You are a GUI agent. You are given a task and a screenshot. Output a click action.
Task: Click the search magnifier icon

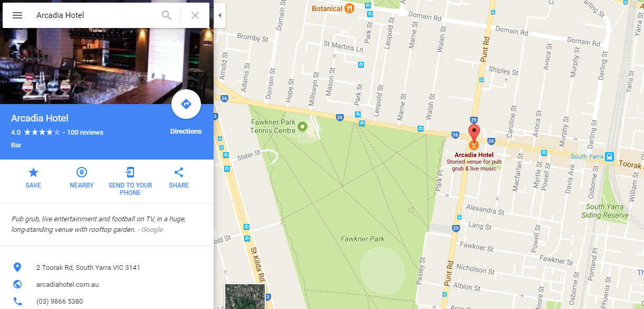[x=167, y=15]
